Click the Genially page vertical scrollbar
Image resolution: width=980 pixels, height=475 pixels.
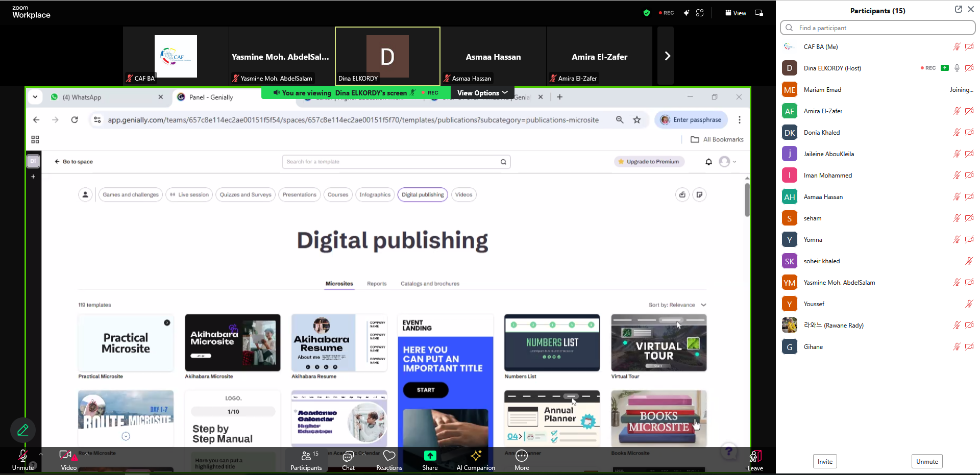tap(747, 200)
